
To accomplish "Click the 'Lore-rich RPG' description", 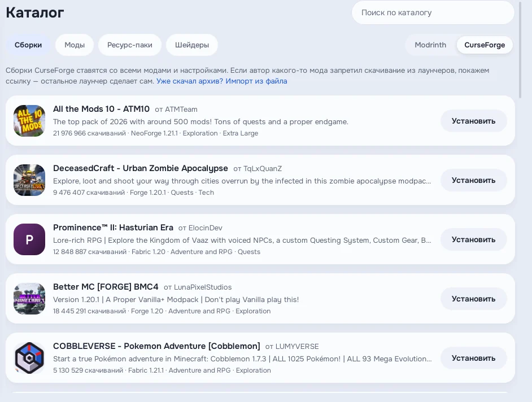I will pos(242,241).
